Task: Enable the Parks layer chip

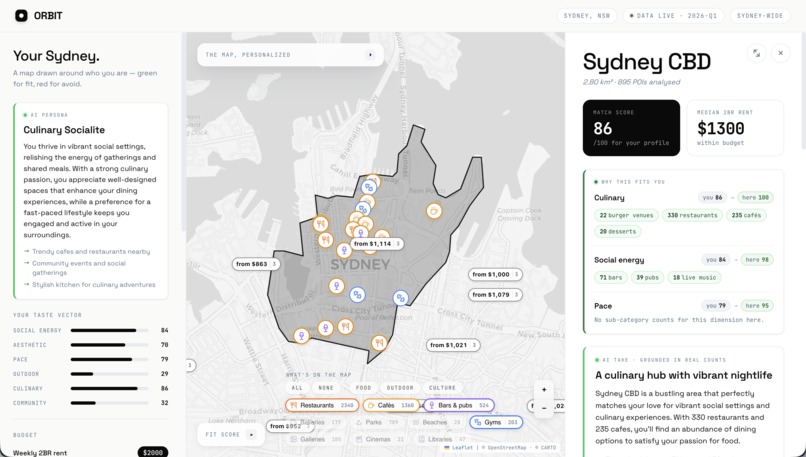Action: (x=377, y=422)
